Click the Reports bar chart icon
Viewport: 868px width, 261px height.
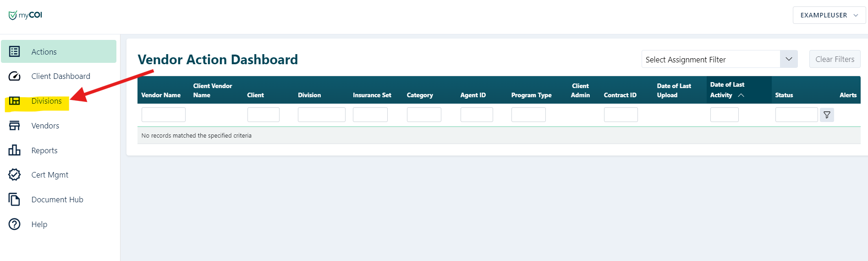pos(15,150)
